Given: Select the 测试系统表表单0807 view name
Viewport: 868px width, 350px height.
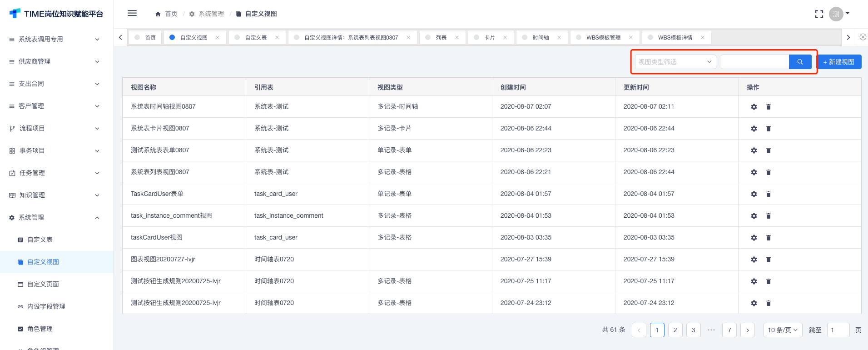Looking at the screenshot, I should [160, 150].
